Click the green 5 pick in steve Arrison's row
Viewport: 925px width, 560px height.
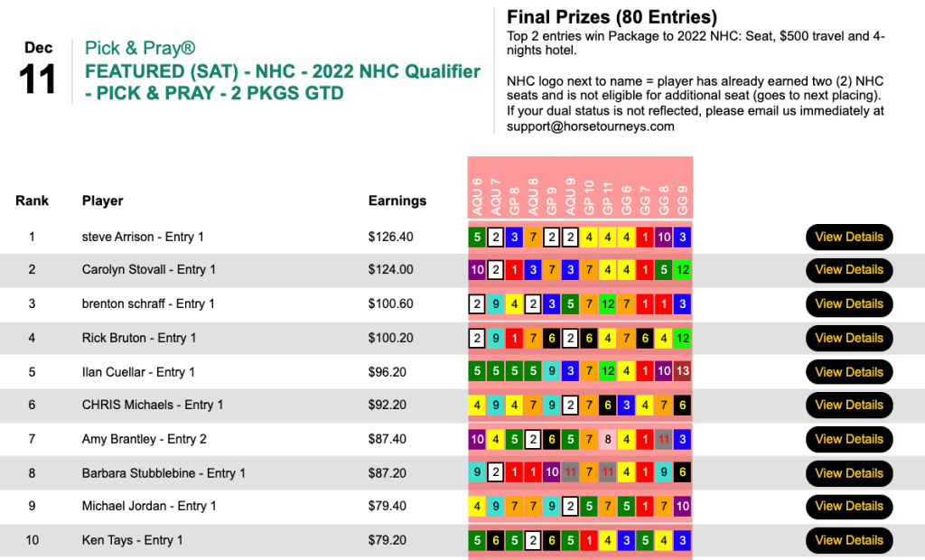coord(476,237)
